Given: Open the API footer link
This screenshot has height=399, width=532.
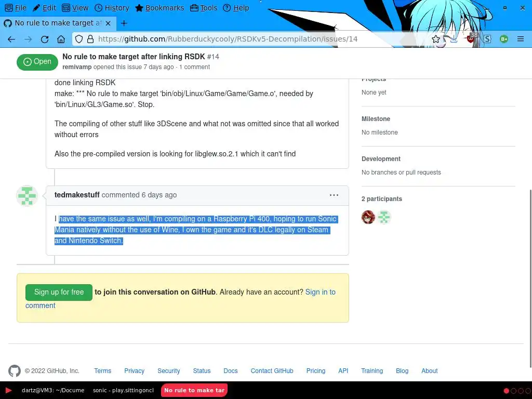Looking at the screenshot, I should pos(343,371).
